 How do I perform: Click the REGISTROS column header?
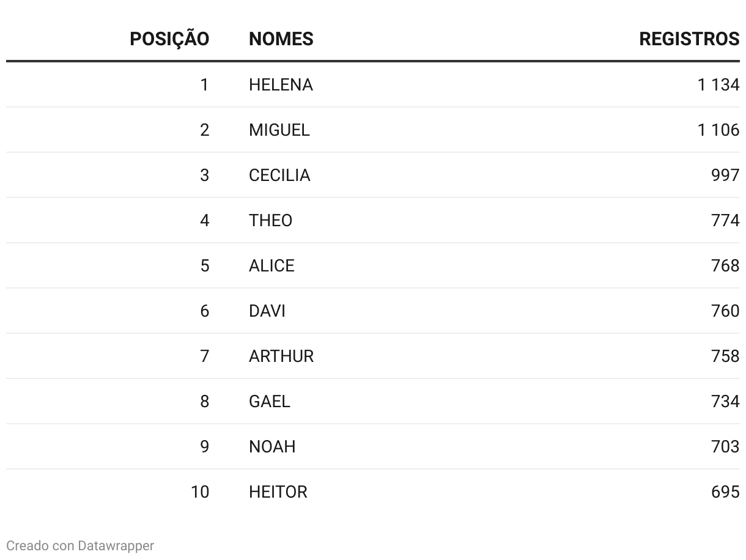(689, 39)
